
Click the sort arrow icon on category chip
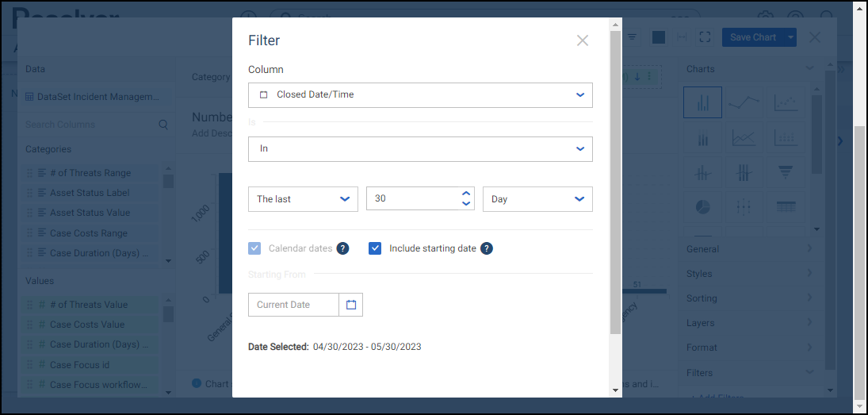[637, 76]
